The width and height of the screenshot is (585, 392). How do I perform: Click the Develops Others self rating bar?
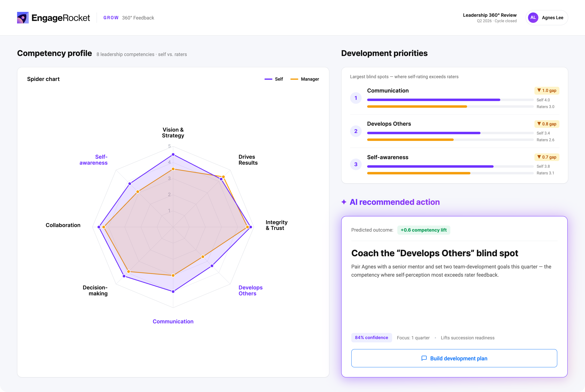[x=424, y=133]
